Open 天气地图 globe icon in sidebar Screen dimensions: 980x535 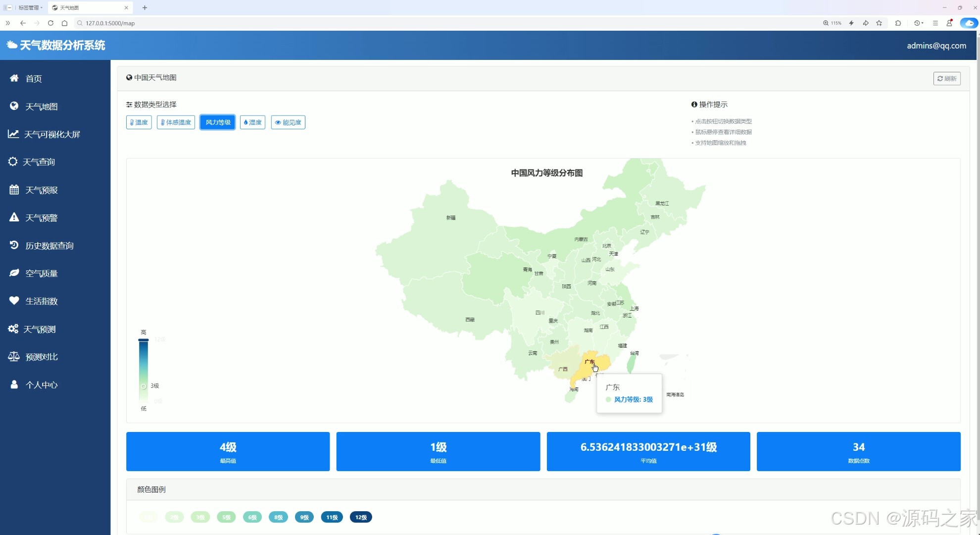pos(14,106)
